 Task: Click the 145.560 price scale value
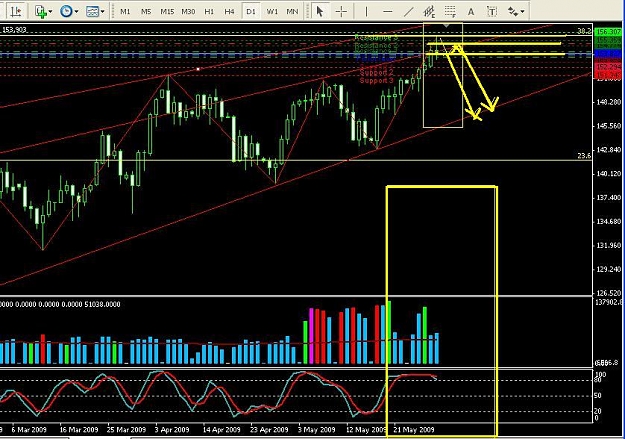[609, 126]
